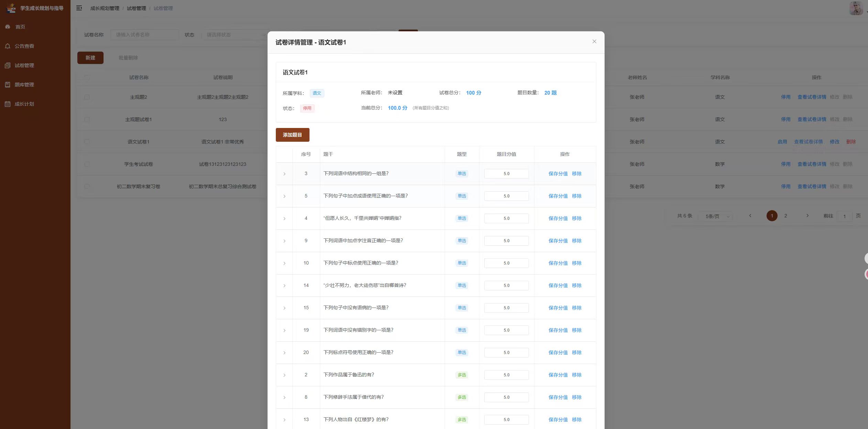The image size is (868, 429).
Task: Click the 前往 page number input
Action: tap(844, 216)
